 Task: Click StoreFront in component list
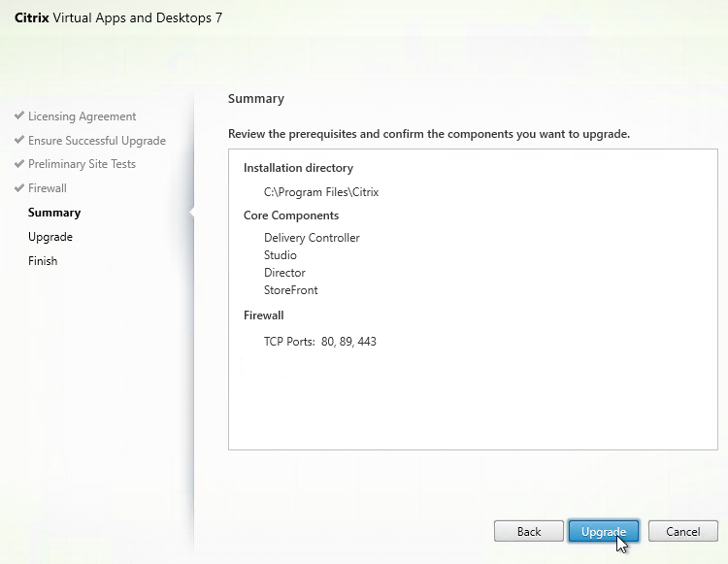[x=290, y=290]
